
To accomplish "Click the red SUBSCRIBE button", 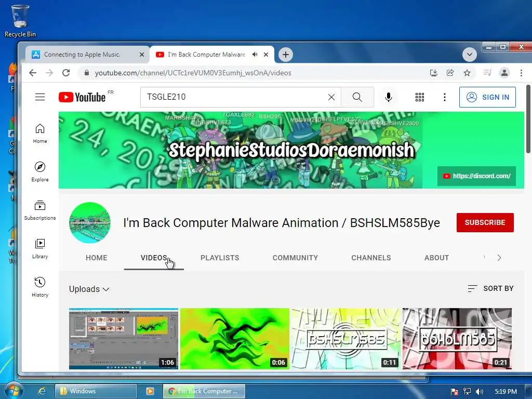I will [485, 222].
